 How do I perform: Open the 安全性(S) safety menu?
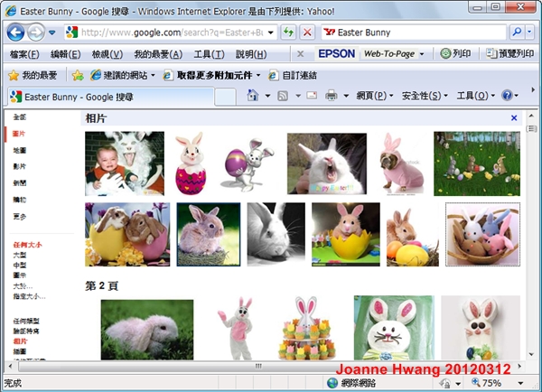click(x=425, y=96)
